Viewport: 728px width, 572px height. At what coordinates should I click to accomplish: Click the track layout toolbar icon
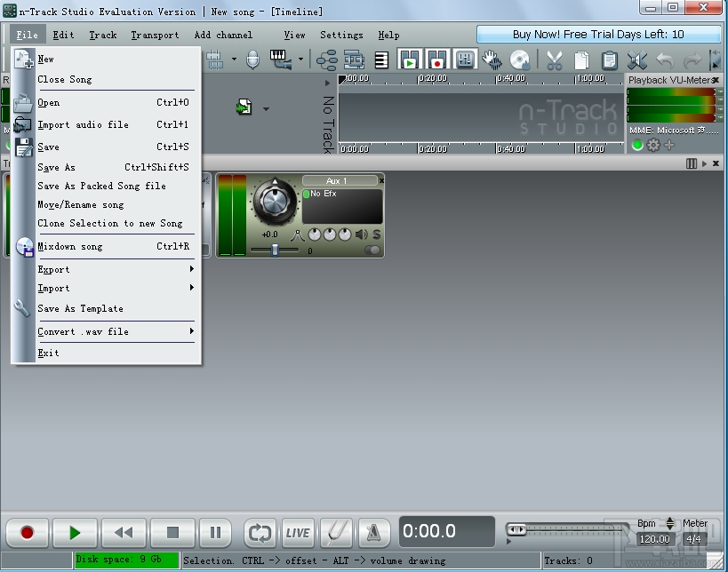coord(354,60)
